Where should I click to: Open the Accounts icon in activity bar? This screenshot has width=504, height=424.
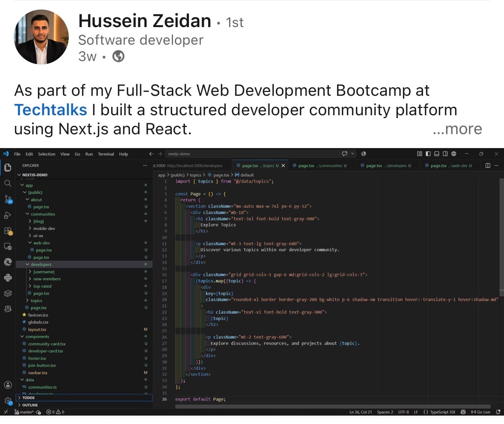[x=8, y=385]
